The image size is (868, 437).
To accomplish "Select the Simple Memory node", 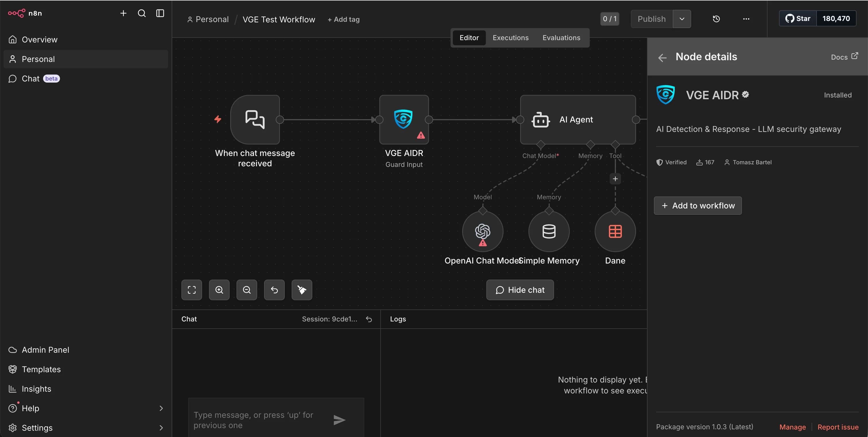I will coord(548,231).
